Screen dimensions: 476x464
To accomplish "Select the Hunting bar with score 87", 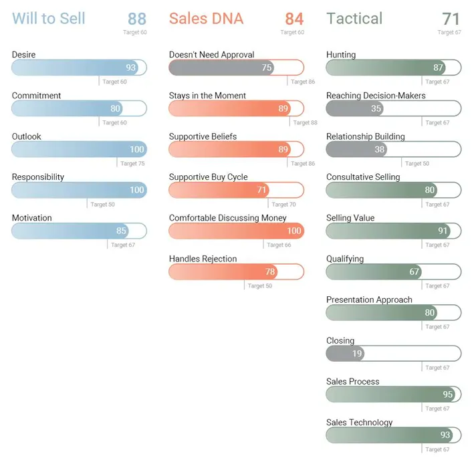I will pos(393,68).
